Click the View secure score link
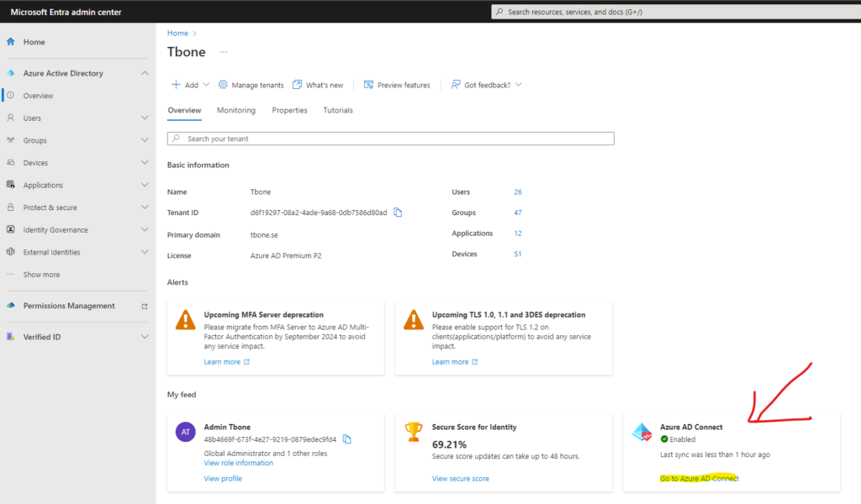This screenshot has width=861, height=504. pyautogui.click(x=461, y=478)
